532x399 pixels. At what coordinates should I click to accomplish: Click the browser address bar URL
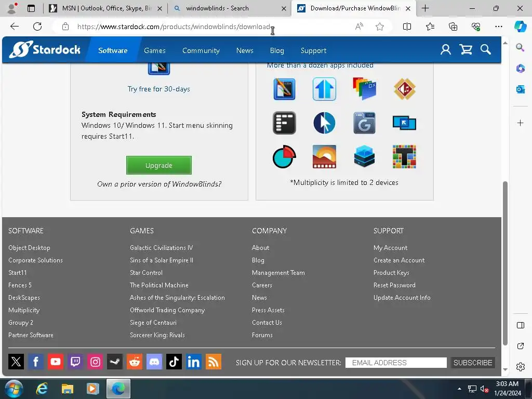pos(174,26)
